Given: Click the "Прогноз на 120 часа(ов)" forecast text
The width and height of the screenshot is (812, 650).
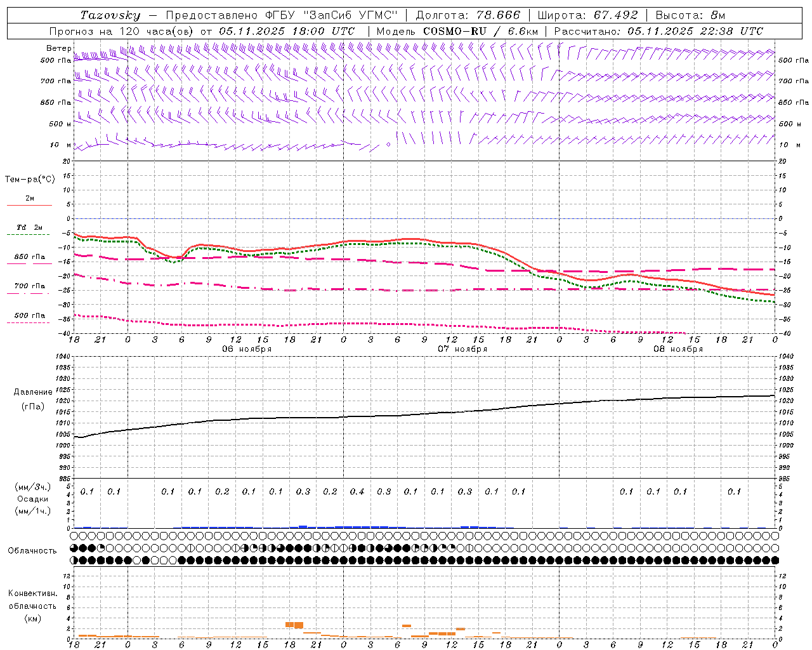Looking at the screenshot, I should [122, 31].
